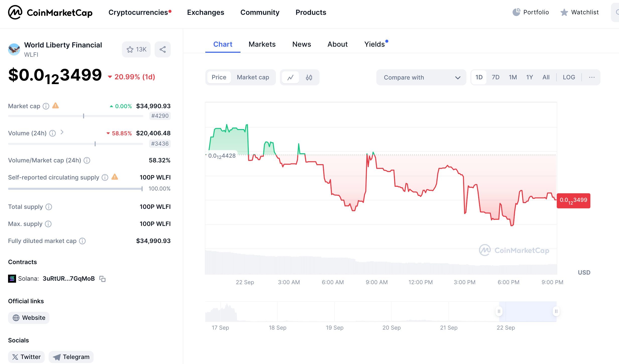Viewport: 619px width, 364px height.
Task: Click the CoinMarketCap logo
Action: 50,12
